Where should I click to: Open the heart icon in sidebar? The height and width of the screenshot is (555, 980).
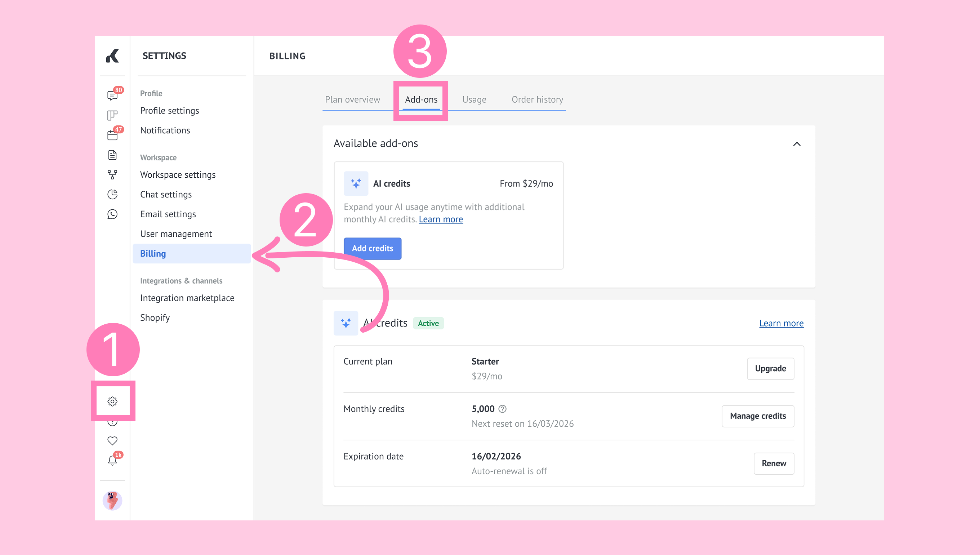[x=112, y=441]
